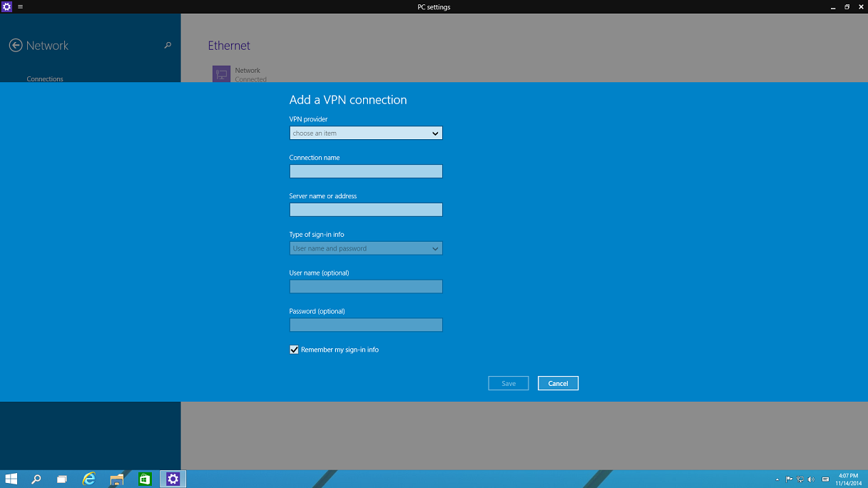The image size is (868, 488).
Task: Show hidden system tray icons
Action: (x=777, y=479)
